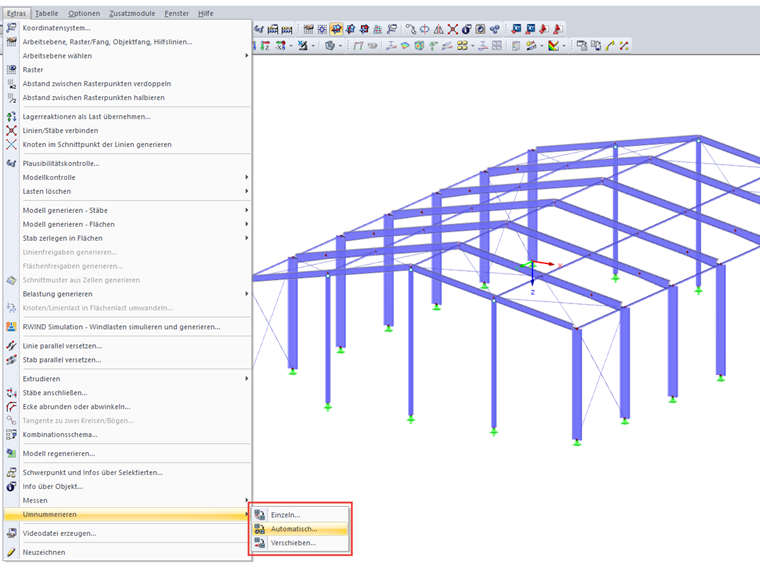Choose Verschieben... in the Umnummerieren submenu
This screenshot has height=570, width=760.
[301, 543]
